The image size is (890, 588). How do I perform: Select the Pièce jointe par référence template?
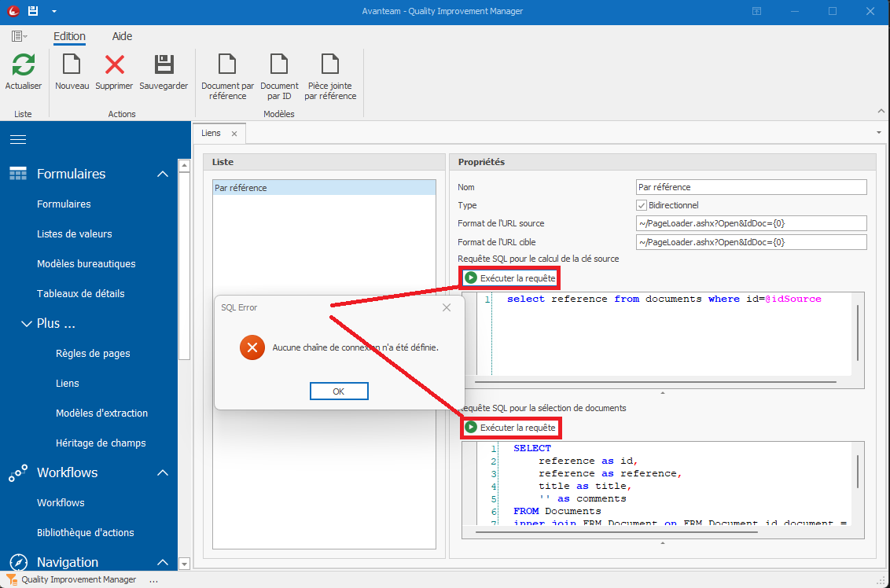pos(330,65)
